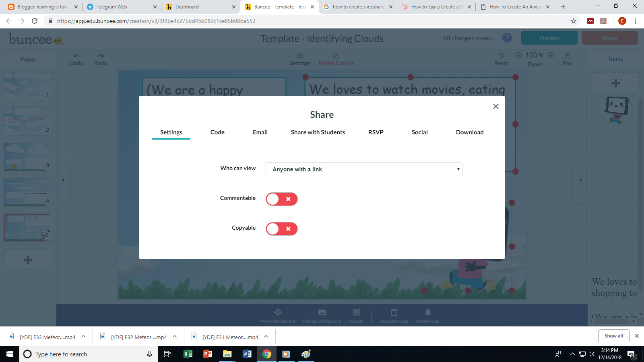Open the Settings gear in the toolbar

[x=300, y=56]
